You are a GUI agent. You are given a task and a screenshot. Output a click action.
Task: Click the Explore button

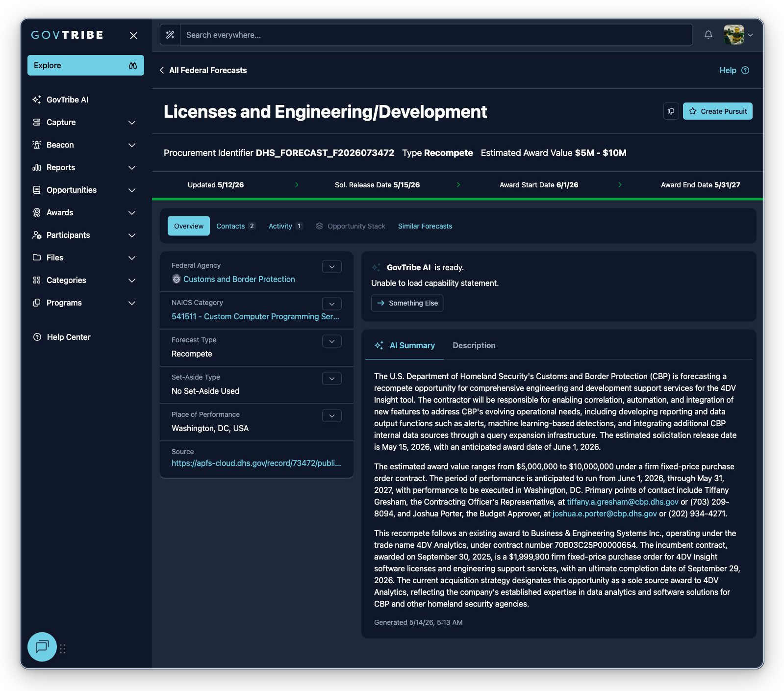[x=86, y=65]
